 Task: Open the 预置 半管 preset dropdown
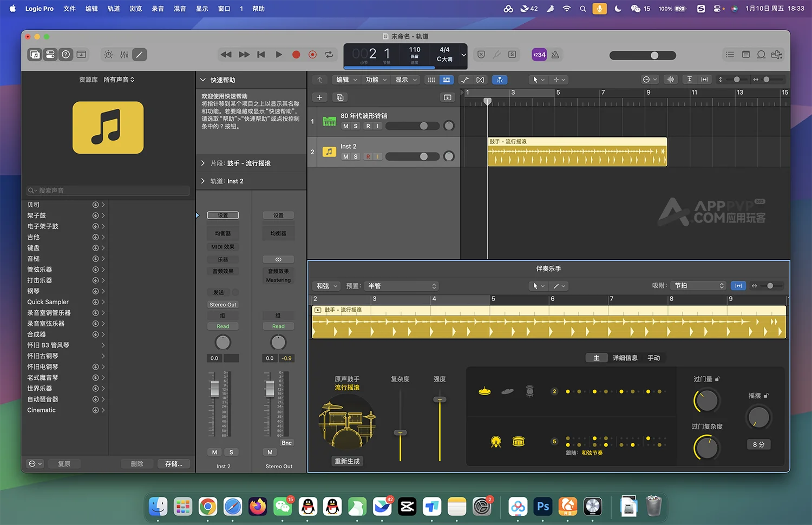point(402,286)
